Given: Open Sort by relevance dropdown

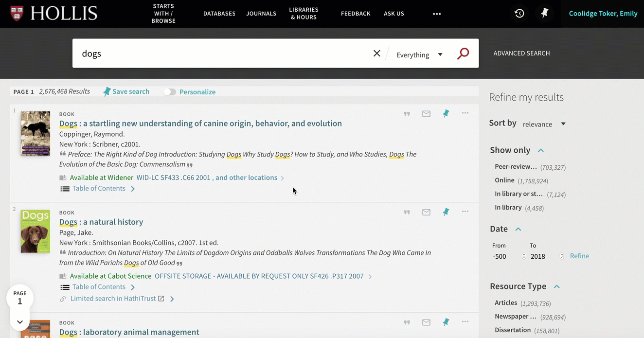Looking at the screenshot, I should point(544,124).
